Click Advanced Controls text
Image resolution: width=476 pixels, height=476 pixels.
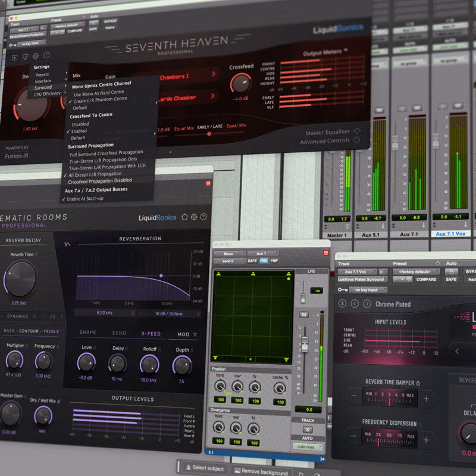324,141
